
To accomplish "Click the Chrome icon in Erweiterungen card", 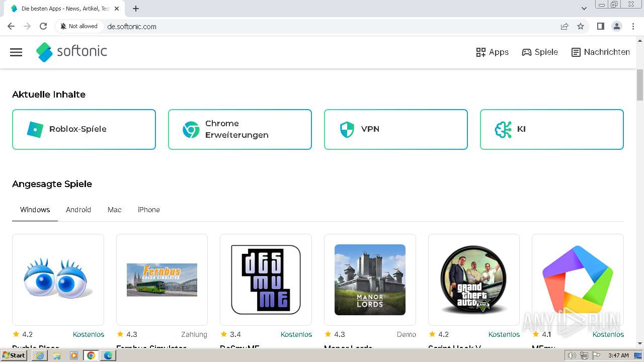I will click(191, 129).
